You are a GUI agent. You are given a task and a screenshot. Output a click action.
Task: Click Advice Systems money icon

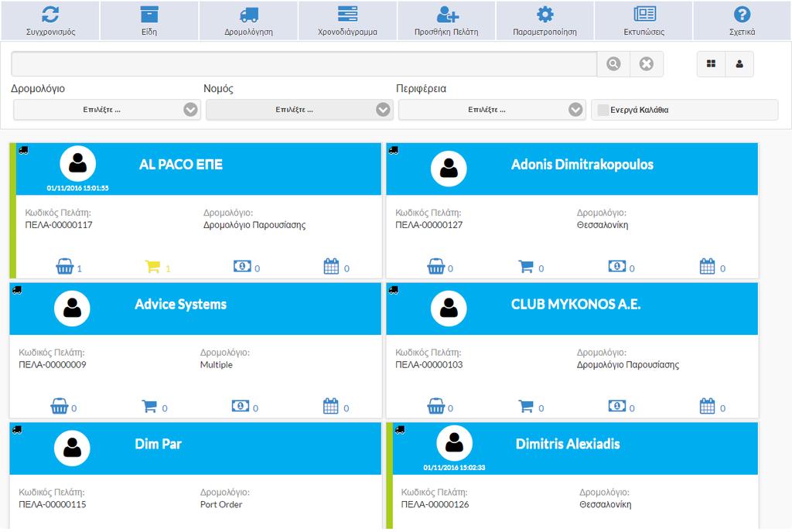[x=241, y=406]
